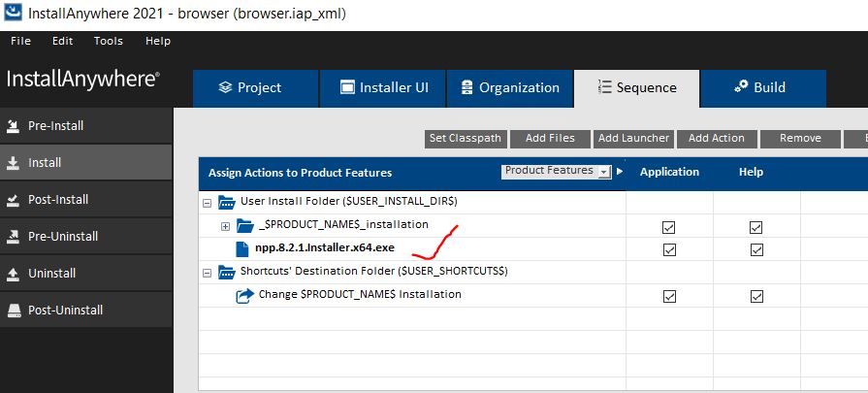
Task: Switch to the Installer UI tab
Action: (382, 88)
